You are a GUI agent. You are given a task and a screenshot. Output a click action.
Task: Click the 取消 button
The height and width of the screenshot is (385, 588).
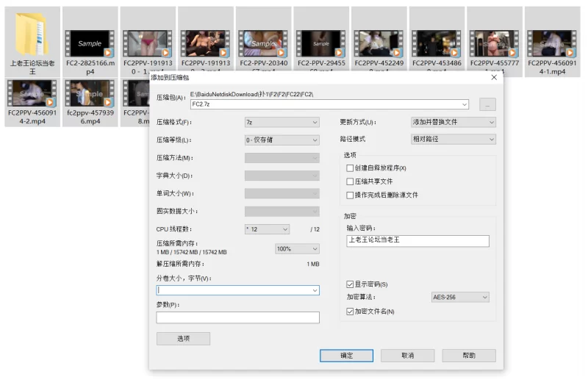coord(408,356)
